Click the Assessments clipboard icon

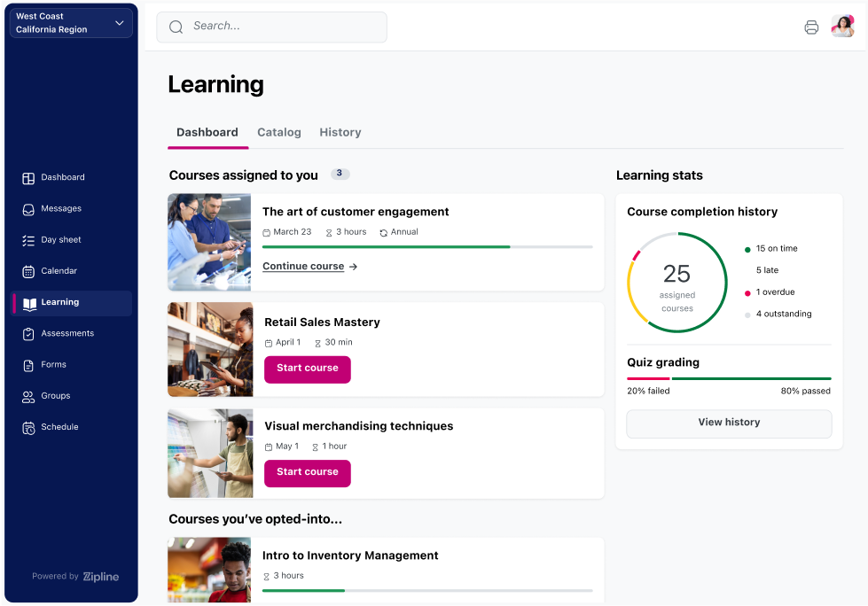click(28, 334)
